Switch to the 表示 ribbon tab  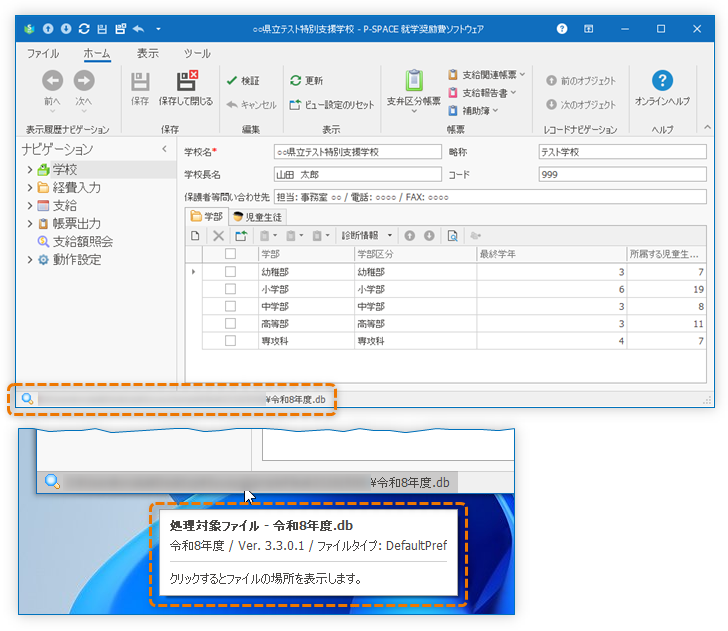coord(148,53)
